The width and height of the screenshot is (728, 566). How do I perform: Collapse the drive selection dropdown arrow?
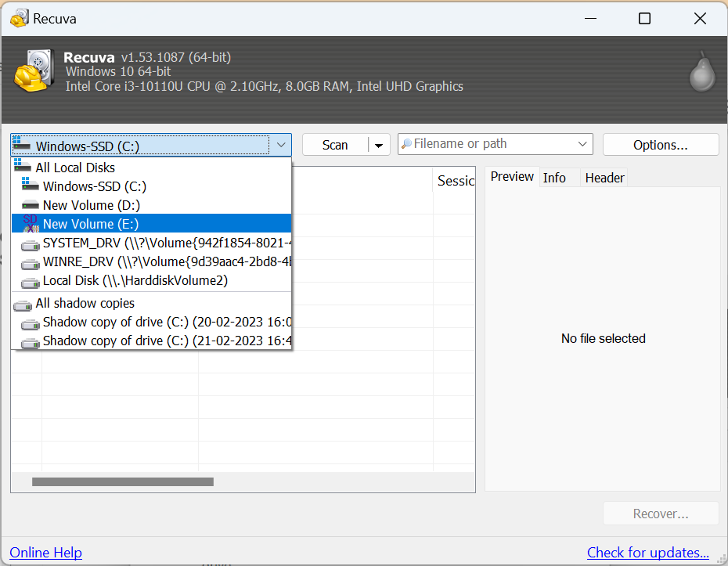tap(281, 145)
